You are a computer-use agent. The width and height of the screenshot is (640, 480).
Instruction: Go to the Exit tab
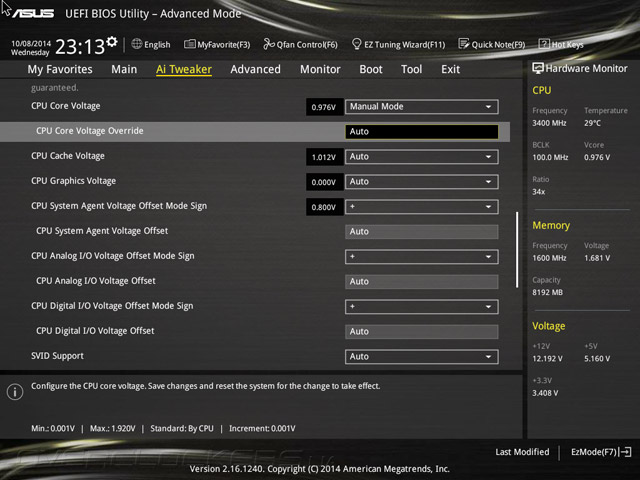(450, 69)
